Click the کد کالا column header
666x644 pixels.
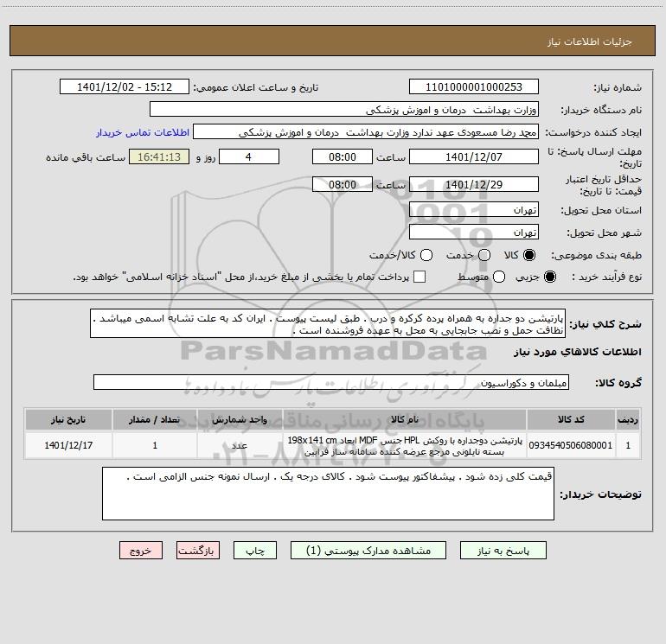[x=571, y=419]
